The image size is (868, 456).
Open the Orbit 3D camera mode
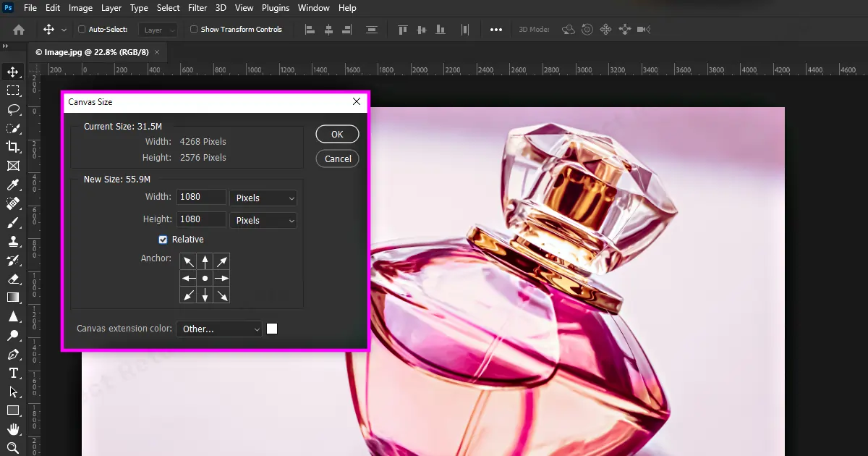coord(569,30)
